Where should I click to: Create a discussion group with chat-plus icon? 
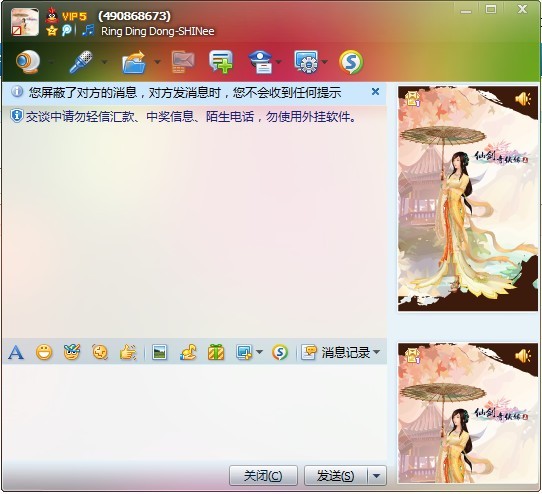click(x=221, y=62)
